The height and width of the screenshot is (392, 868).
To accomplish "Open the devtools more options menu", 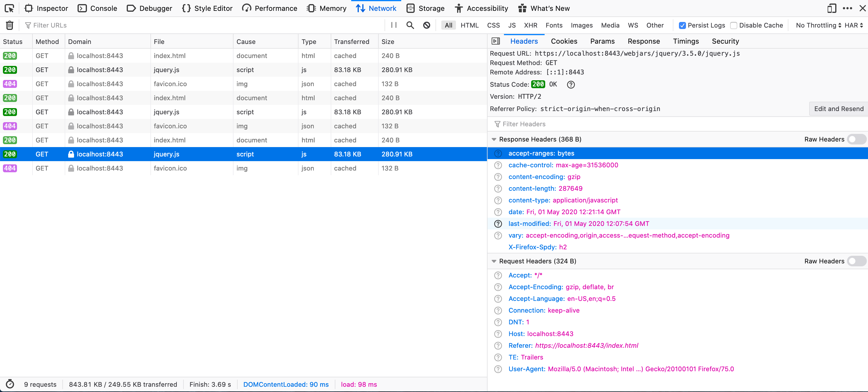I will point(848,8).
